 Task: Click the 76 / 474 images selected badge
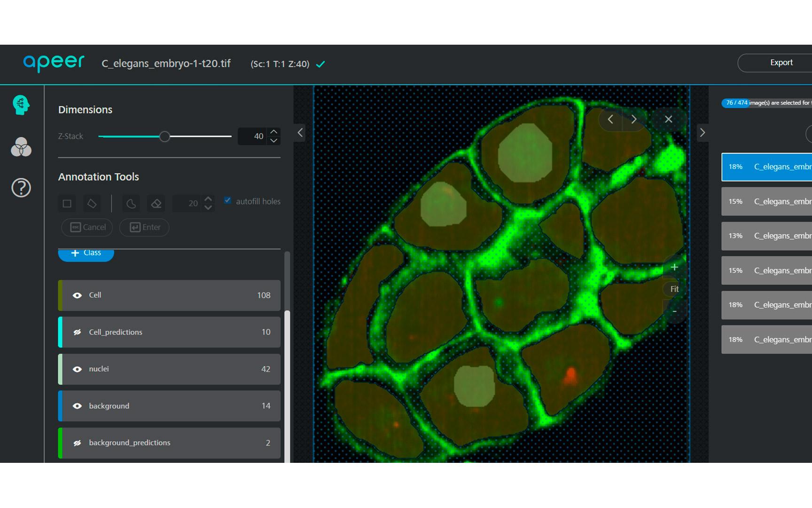(736, 103)
